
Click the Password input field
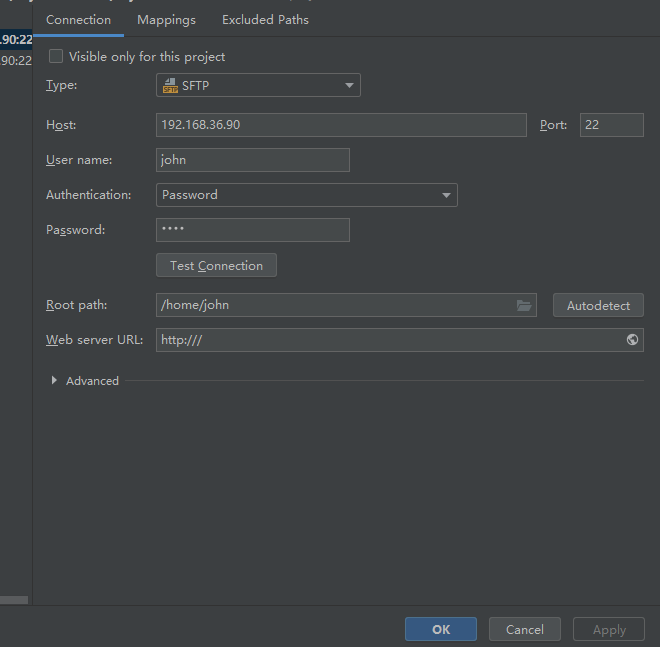click(x=253, y=230)
